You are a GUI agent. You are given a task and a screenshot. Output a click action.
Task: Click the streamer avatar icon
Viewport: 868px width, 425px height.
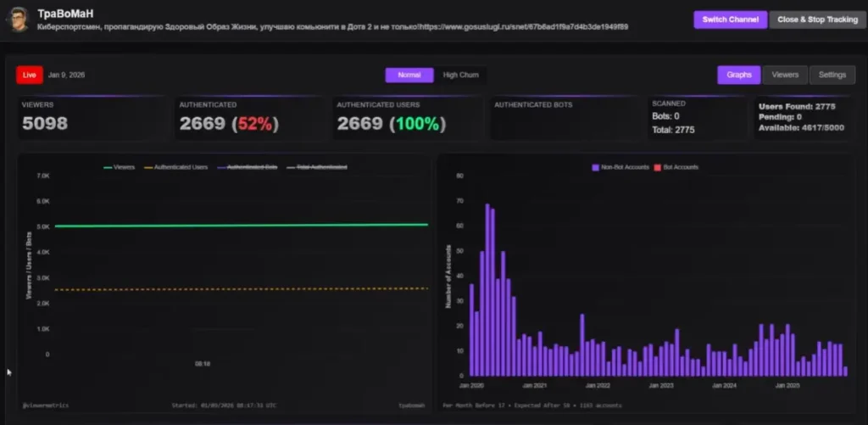point(21,20)
